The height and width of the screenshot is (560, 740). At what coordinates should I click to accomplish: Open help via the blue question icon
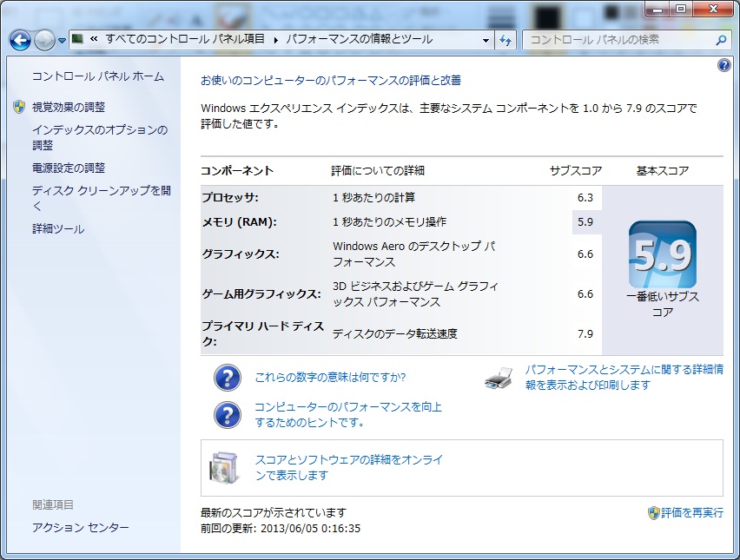pos(724,65)
